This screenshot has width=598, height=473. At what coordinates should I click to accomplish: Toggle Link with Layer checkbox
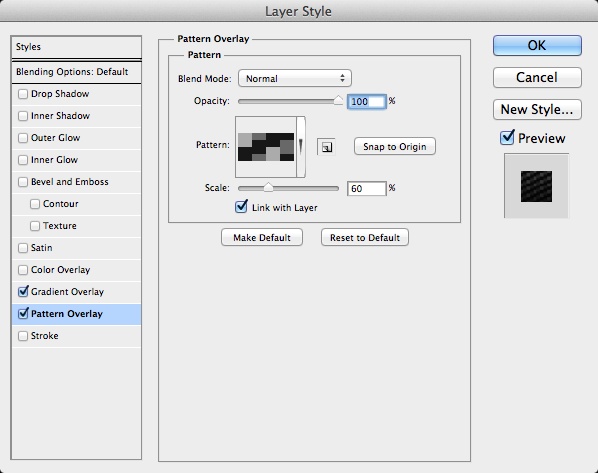(x=241, y=207)
